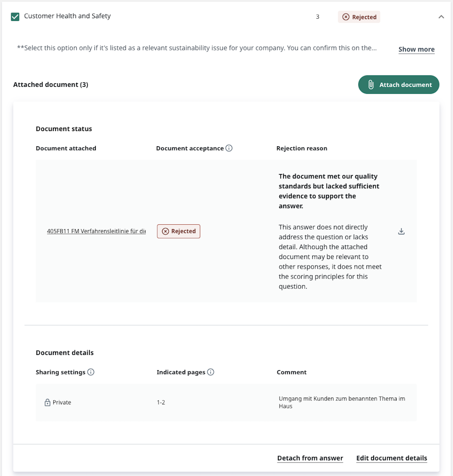
Task: Click the Indicated pages info icon
Action: (x=210, y=372)
